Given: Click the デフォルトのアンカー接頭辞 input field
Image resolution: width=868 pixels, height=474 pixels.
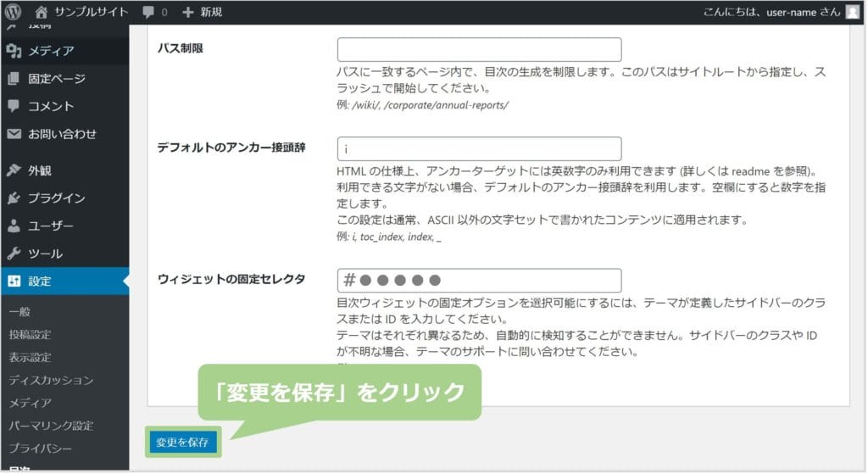Looking at the screenshot, I should 479,148.
